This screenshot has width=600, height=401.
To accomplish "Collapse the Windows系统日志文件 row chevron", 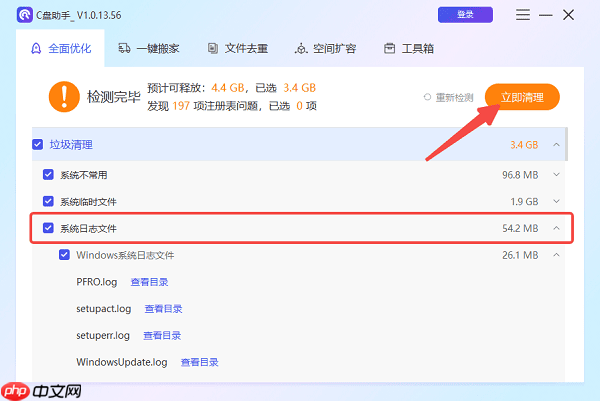I will 556,255.
